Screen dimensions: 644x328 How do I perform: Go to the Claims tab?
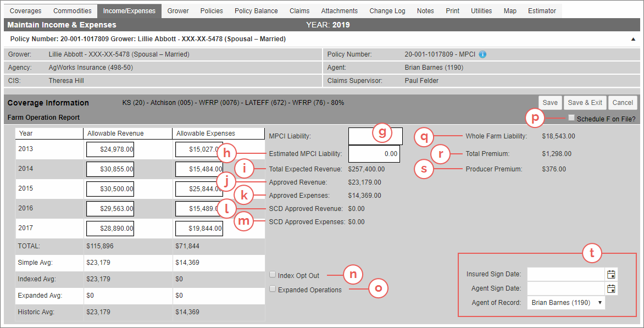299,11
